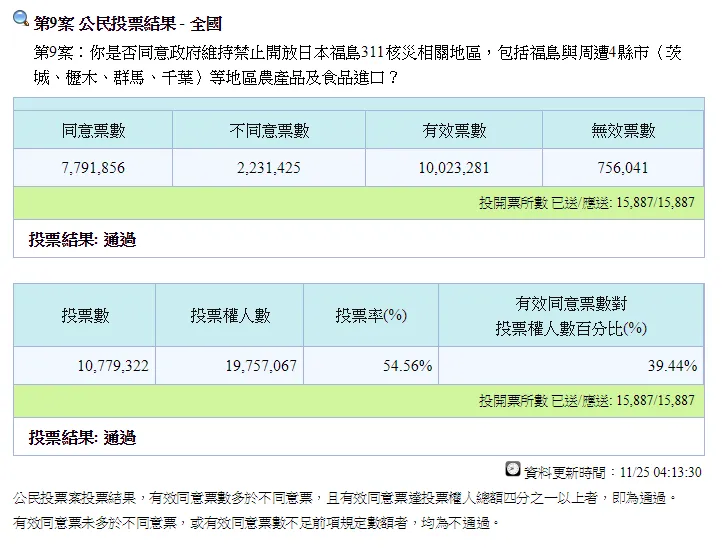Select the turnout value 54.56%
The image size is (722, 559).
click(408, 366)
